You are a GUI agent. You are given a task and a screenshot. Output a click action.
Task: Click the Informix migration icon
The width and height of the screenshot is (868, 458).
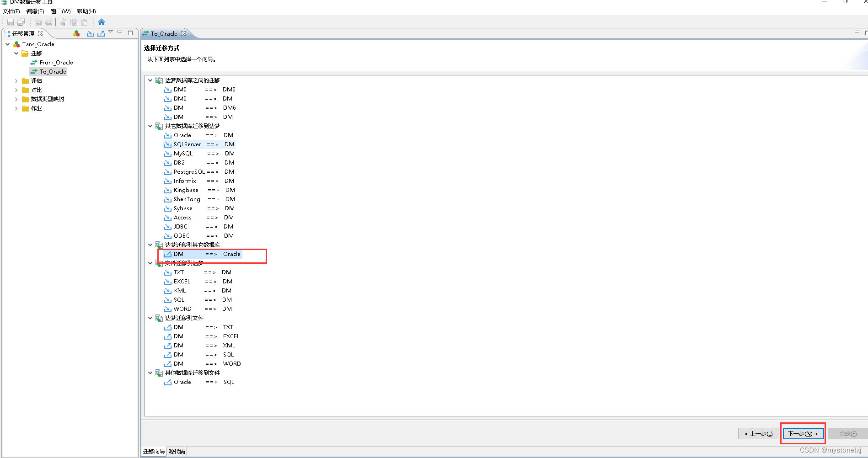click(168, 181)
